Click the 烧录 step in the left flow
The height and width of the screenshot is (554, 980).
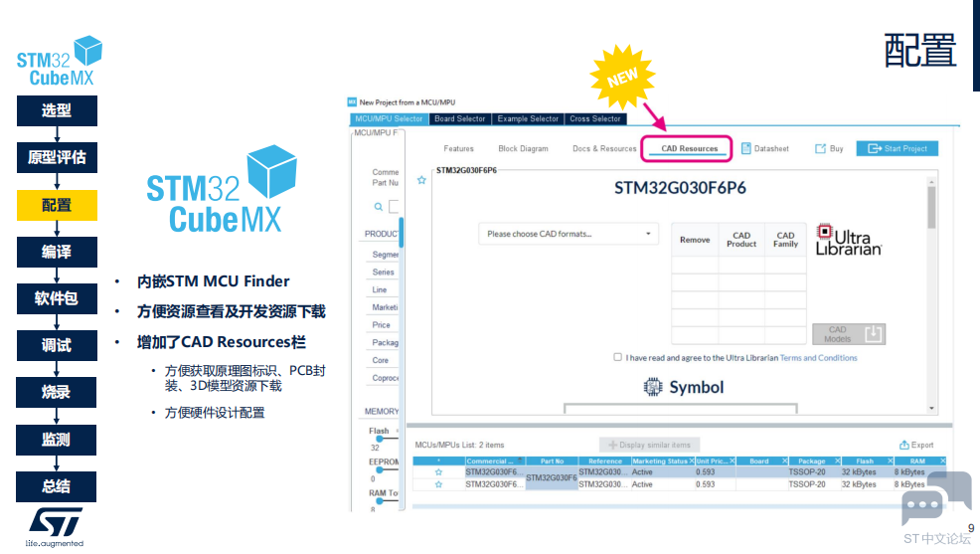coord(57,392)
